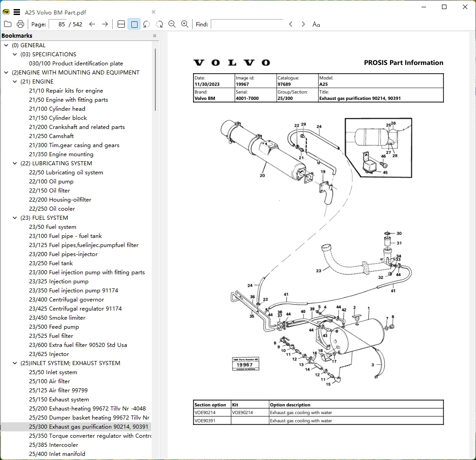This screenshot has width=476, height=460.
Task: Close the Bookmarks sidebar panel
Action: tap(154, 35)
